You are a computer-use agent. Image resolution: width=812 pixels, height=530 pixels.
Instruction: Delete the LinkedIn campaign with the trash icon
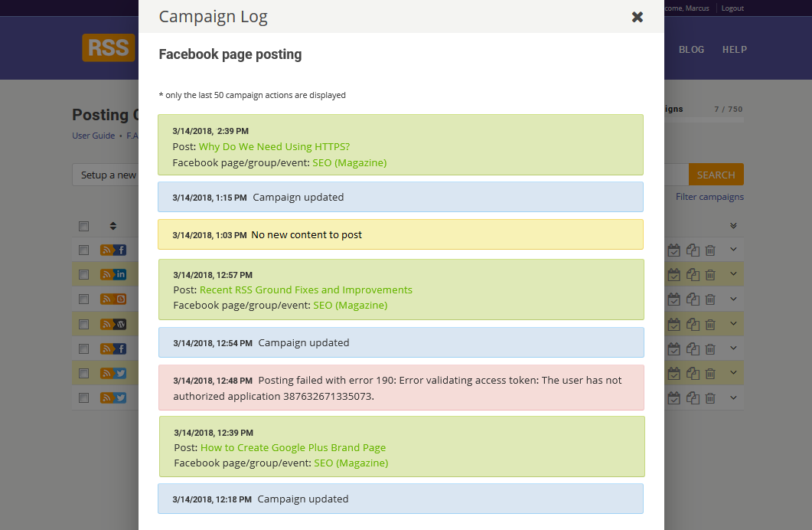[710, 275]
